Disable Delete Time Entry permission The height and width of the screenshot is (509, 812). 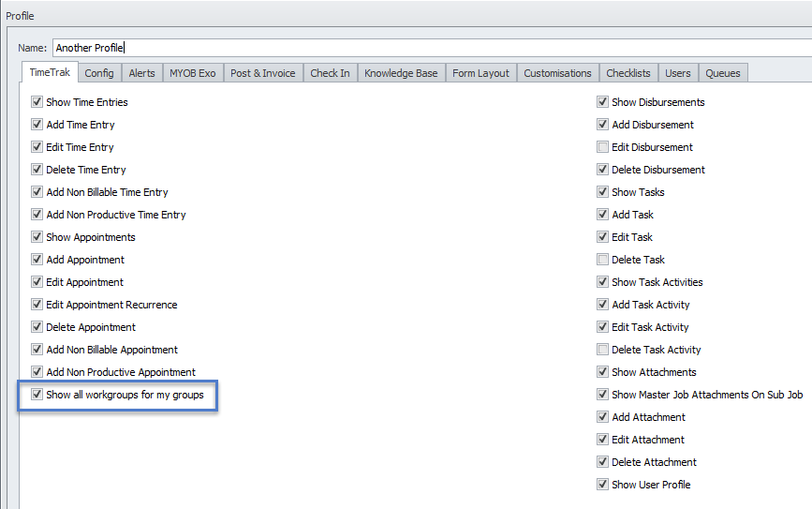[37, 170]
